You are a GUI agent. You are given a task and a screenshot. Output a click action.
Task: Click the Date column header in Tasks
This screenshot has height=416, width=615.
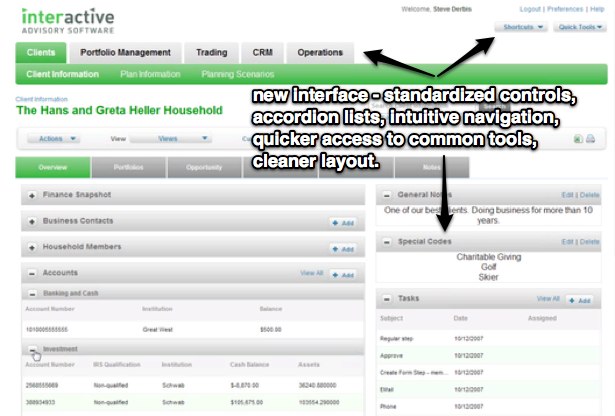(460, 318)
